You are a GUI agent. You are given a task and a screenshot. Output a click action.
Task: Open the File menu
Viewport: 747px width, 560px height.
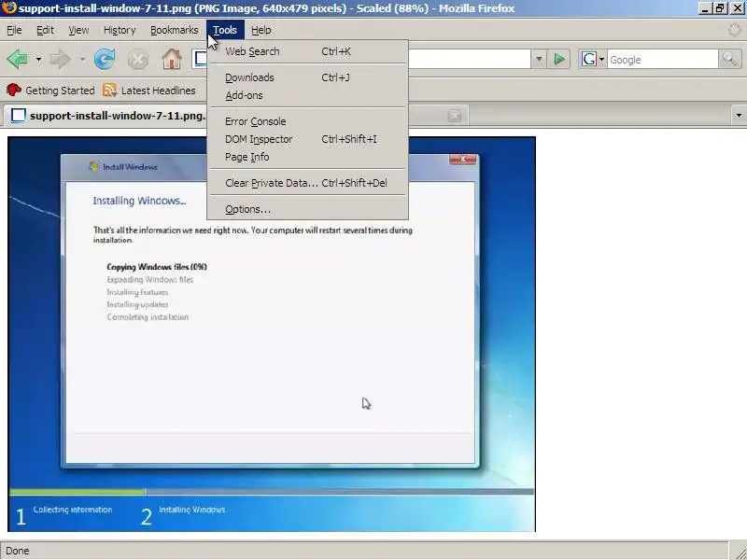pyautogui.click(x=14, y=30)
